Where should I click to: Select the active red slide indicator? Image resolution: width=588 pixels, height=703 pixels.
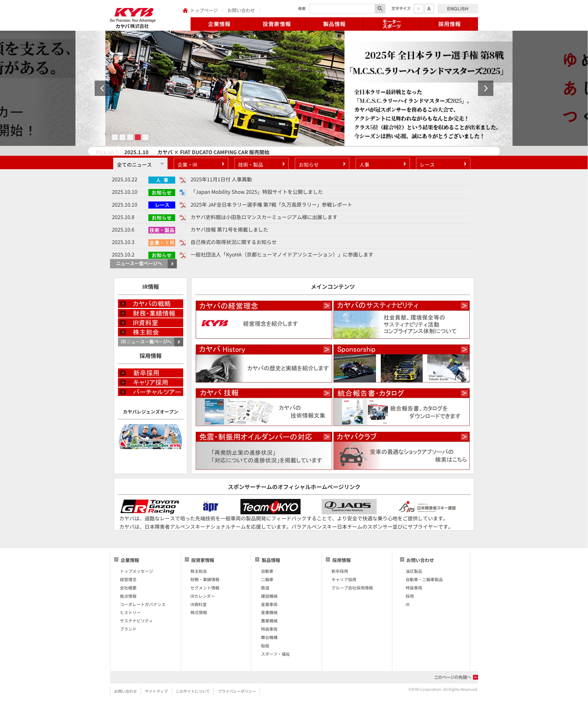137,137
